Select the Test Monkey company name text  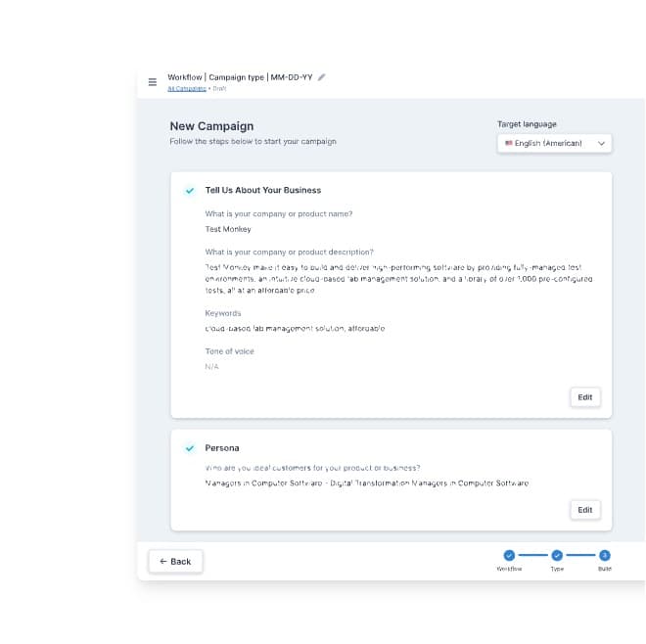pos(228,229)
